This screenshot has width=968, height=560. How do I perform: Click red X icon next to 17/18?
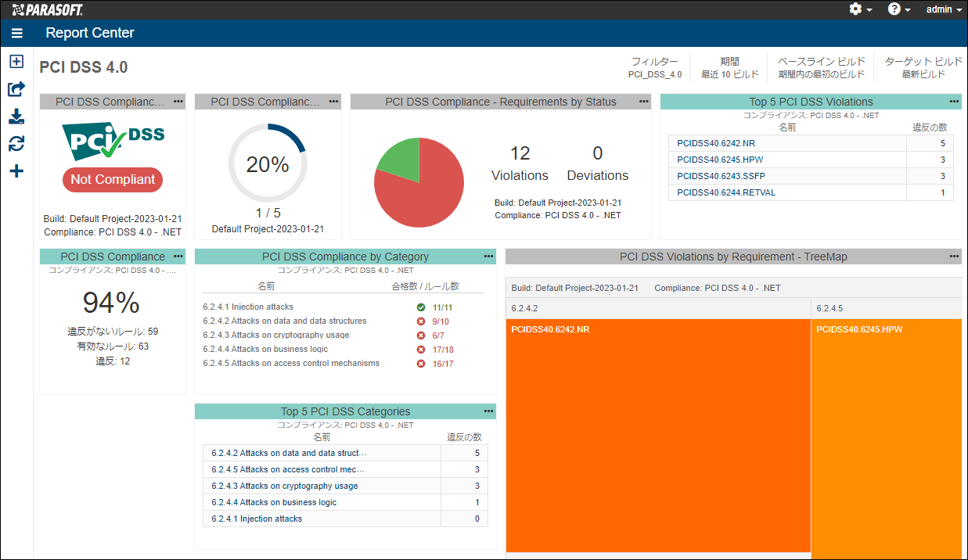421,350
